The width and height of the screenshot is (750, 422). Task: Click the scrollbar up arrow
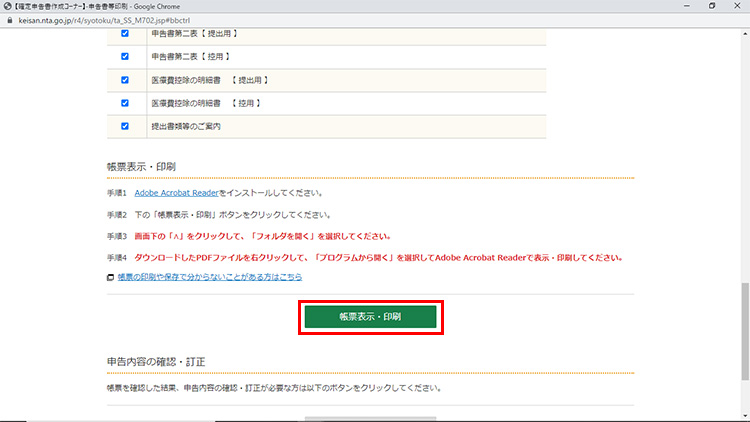pyautogui.click(x=744, y=32)
